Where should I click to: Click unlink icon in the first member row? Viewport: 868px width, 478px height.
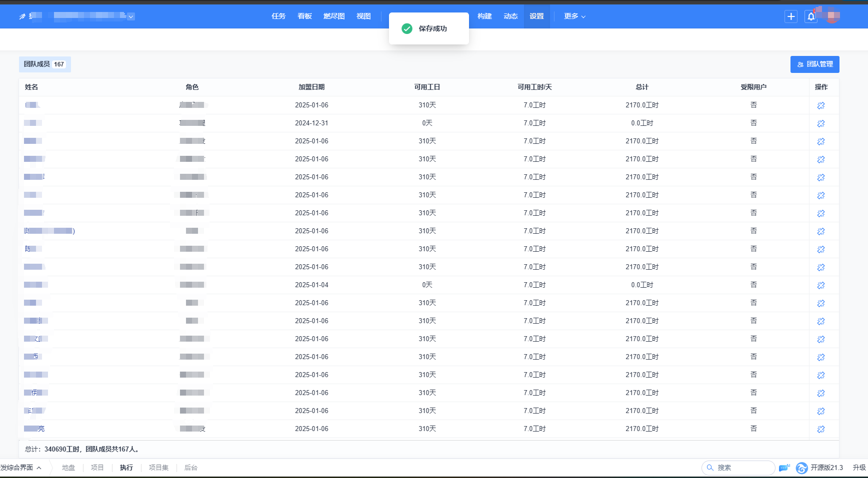[x=820, y=105]
